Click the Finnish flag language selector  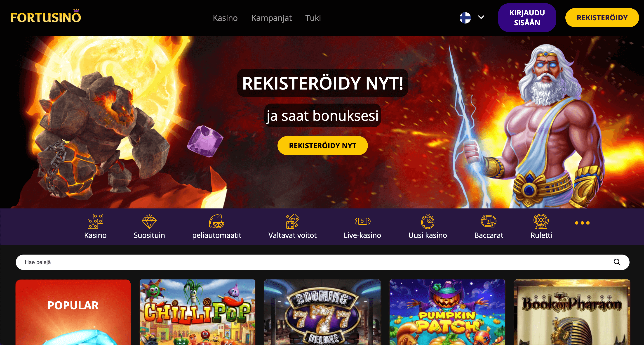pyautogui.click(x=465, y=18)
